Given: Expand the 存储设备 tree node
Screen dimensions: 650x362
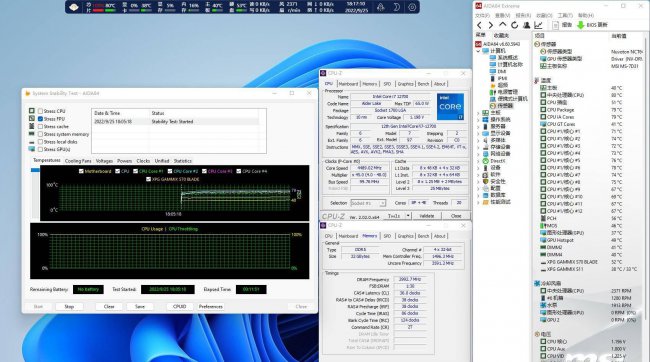Looking at the screenshot, I should tap(478, 147).
